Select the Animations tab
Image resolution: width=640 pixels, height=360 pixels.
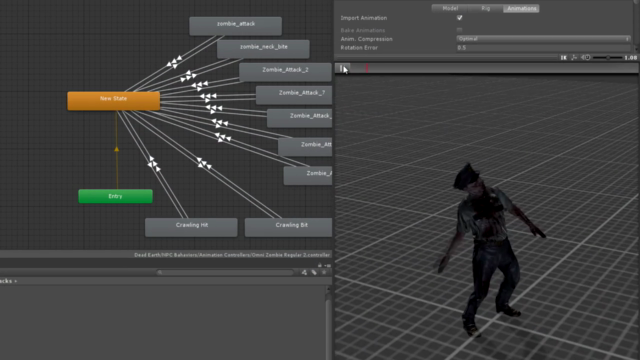click(x=521, y=8)
